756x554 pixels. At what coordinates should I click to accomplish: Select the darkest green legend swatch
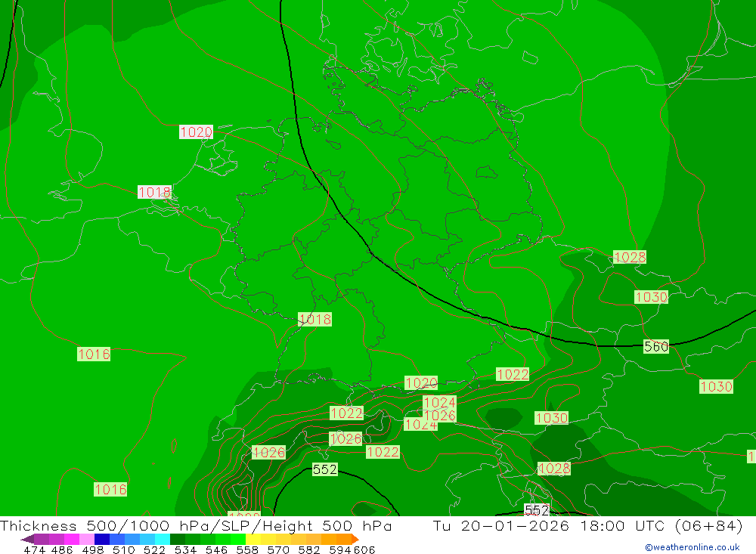pyautogui.click(x=178, y=539)
